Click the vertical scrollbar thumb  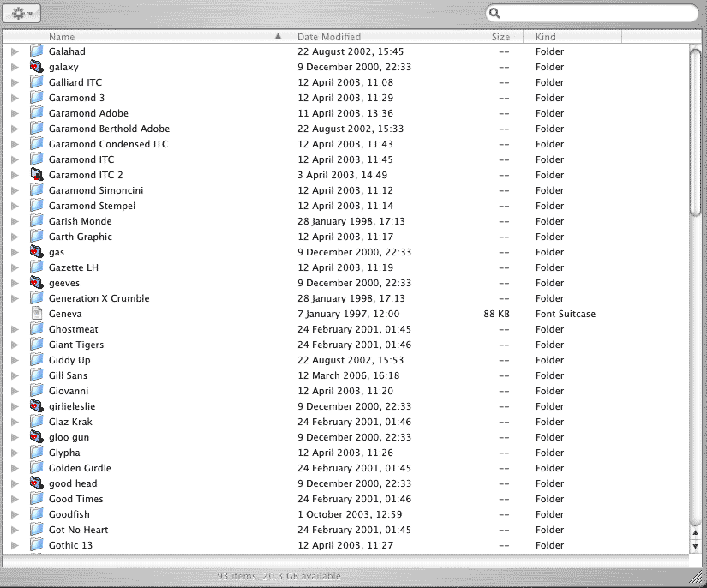coord(695,132)
